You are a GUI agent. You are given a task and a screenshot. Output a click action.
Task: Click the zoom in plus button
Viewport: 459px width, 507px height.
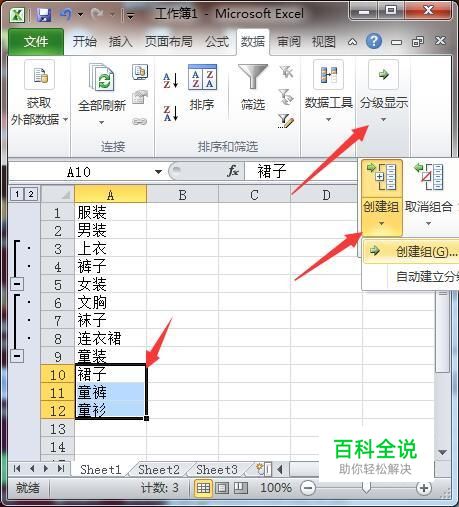(424, 488)
